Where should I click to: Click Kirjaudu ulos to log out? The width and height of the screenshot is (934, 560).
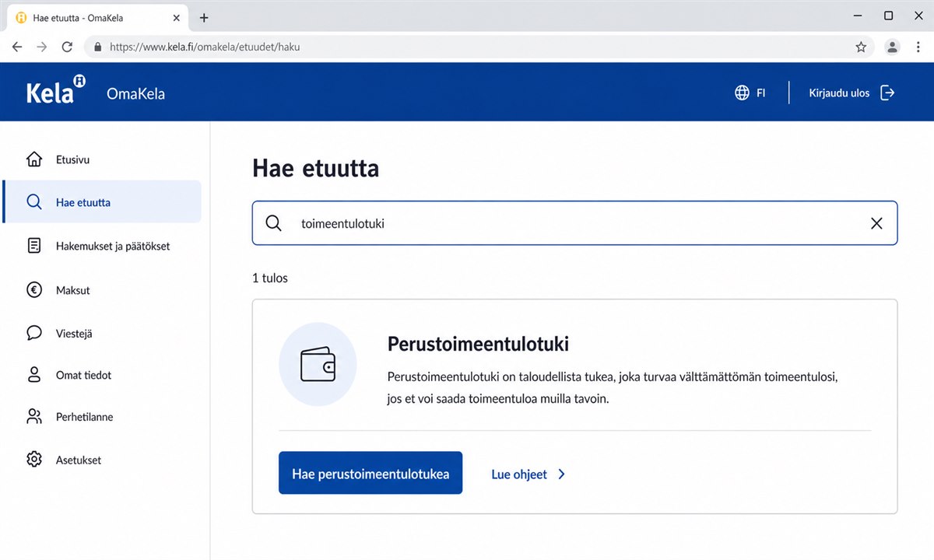pos(839,93)
